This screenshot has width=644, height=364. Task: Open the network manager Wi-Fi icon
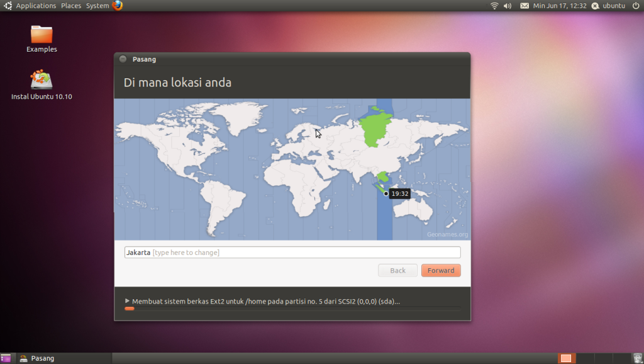pos(494,6)
